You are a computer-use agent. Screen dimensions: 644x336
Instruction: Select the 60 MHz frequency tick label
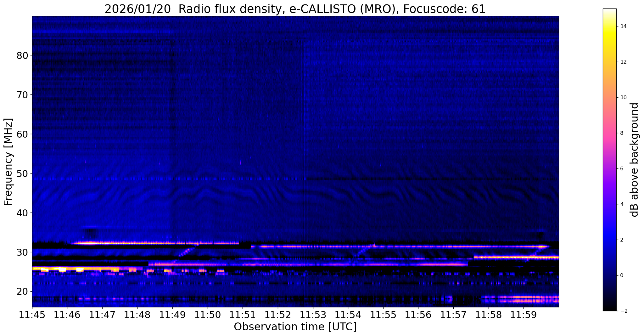pos(22,134)
